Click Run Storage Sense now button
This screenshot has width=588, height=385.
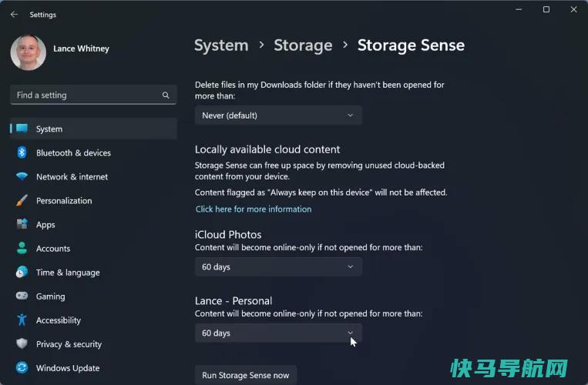[x=246, y=375]
